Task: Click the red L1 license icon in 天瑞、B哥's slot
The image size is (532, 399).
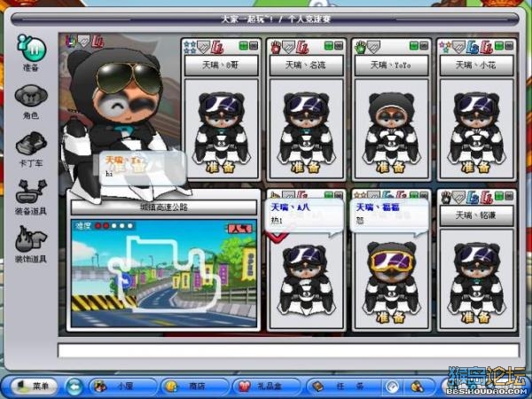Action: 217,47
